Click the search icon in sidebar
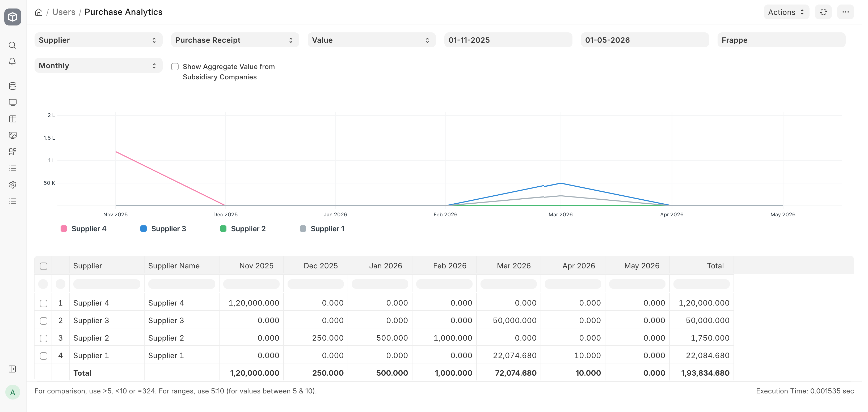Viewport: 868px width, 412px height. 12,45
